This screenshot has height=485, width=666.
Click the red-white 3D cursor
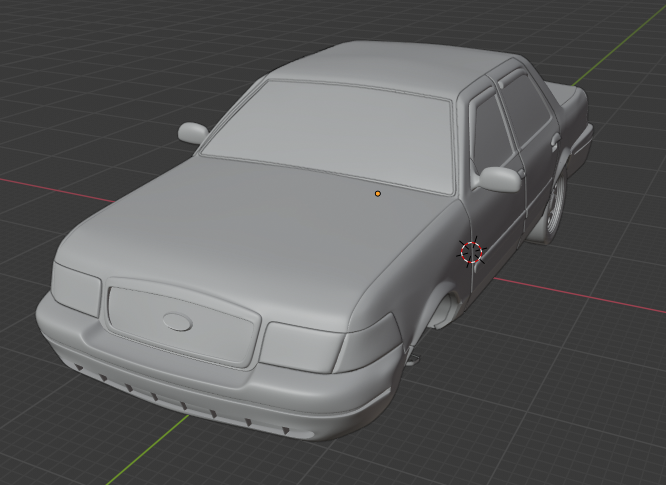pos(471,252)
